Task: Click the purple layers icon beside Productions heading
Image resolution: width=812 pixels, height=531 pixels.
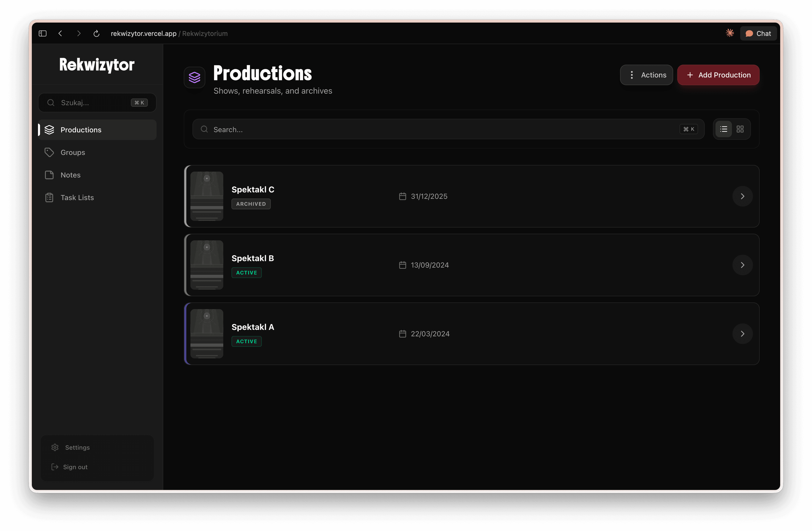Action: pyautogui.click(x=195, y=77)
